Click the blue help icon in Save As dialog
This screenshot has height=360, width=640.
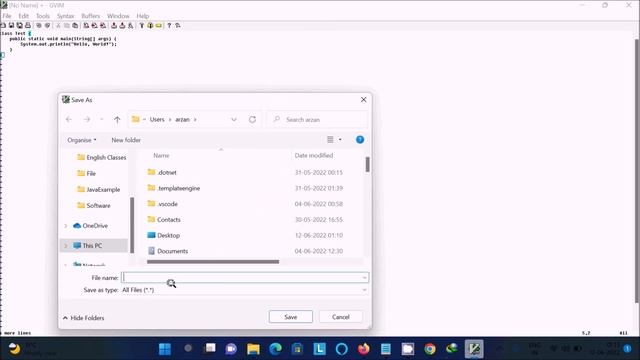[x=360, y=140]
